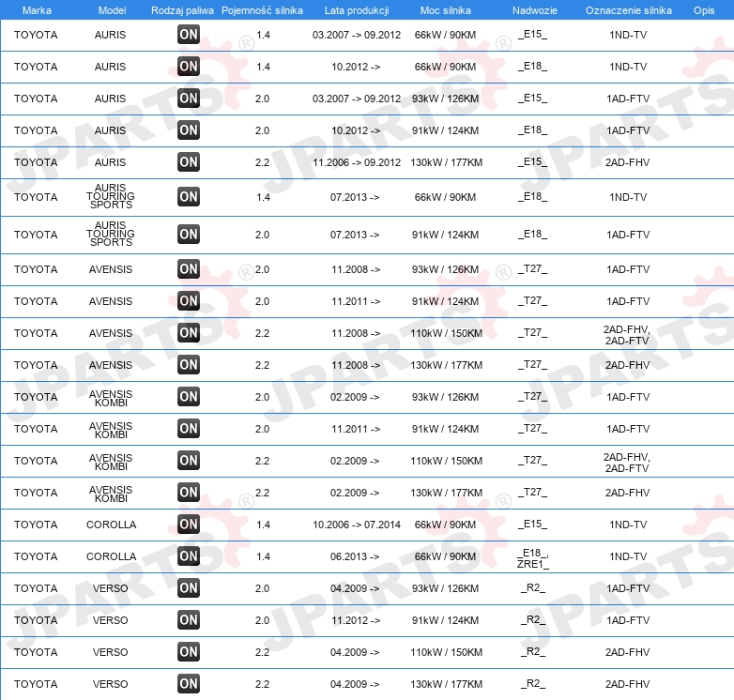Viewport: 734px width, 700px height.
Task: Click the ON icon for Avensis sedan 2.2 110kW
Action: pyautogui.click(x=188, y=332)
